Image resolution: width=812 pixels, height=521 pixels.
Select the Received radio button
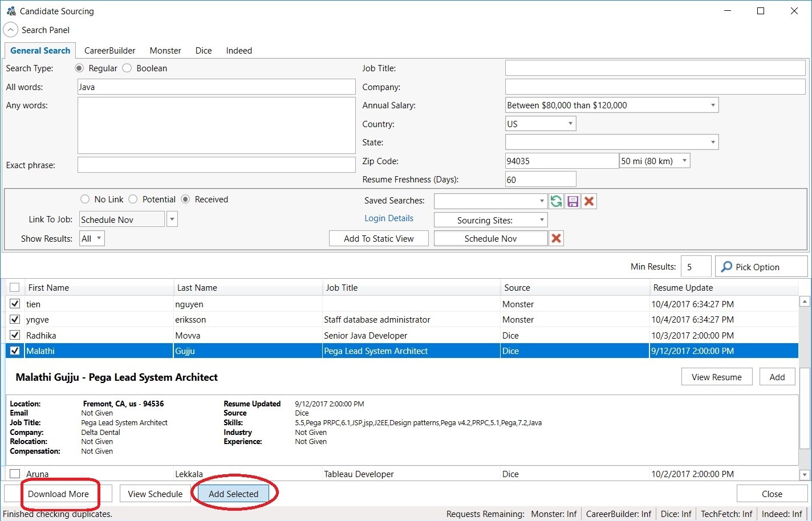[x=185, y=199]
